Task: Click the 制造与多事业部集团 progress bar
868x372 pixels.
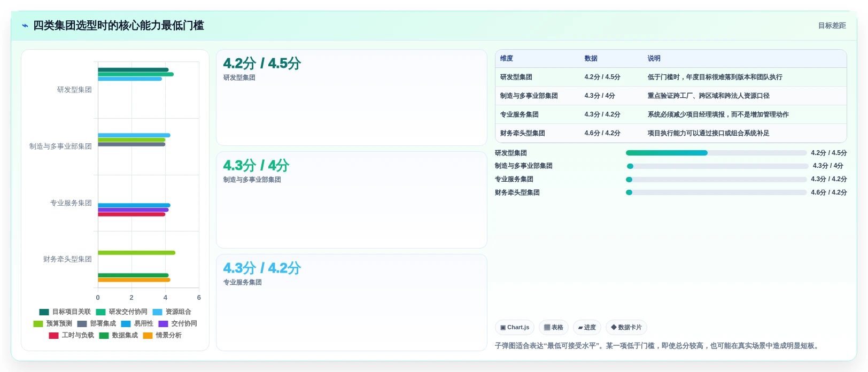Action: pos(717,166)
